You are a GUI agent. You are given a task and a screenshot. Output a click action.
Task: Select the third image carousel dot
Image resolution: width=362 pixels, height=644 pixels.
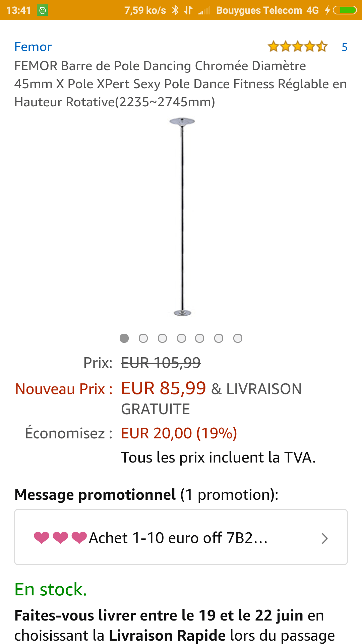pyautogui.click(x=162, y=338)
